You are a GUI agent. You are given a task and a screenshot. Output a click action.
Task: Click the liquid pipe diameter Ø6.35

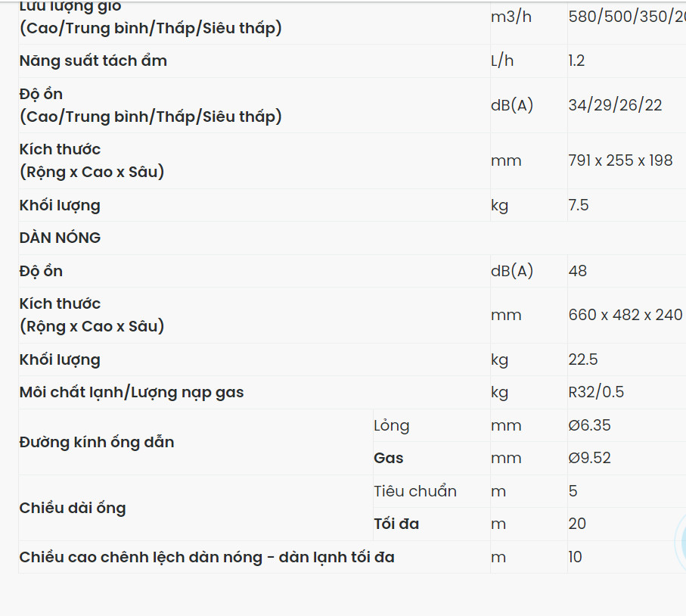589,425
